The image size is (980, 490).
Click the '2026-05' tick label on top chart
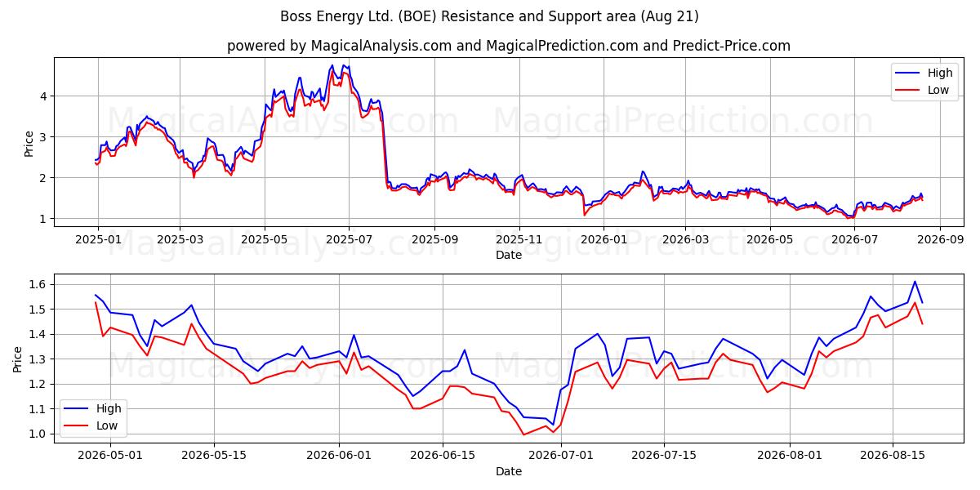(x=770, y=239)
